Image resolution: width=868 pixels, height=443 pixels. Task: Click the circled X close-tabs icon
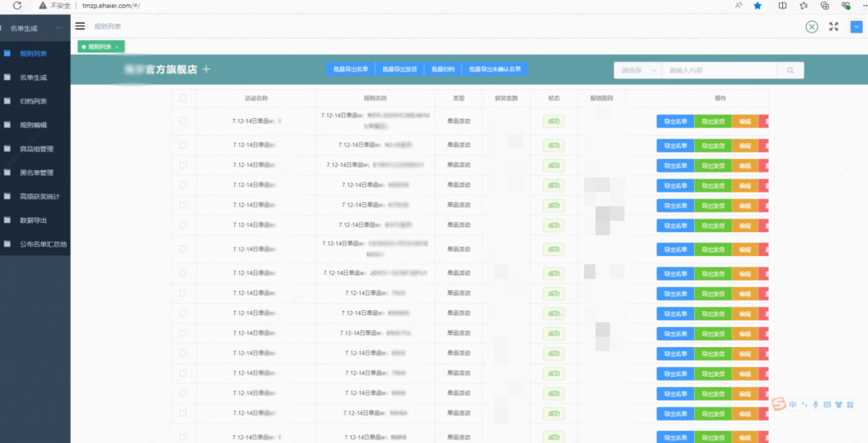click(812, 26)
